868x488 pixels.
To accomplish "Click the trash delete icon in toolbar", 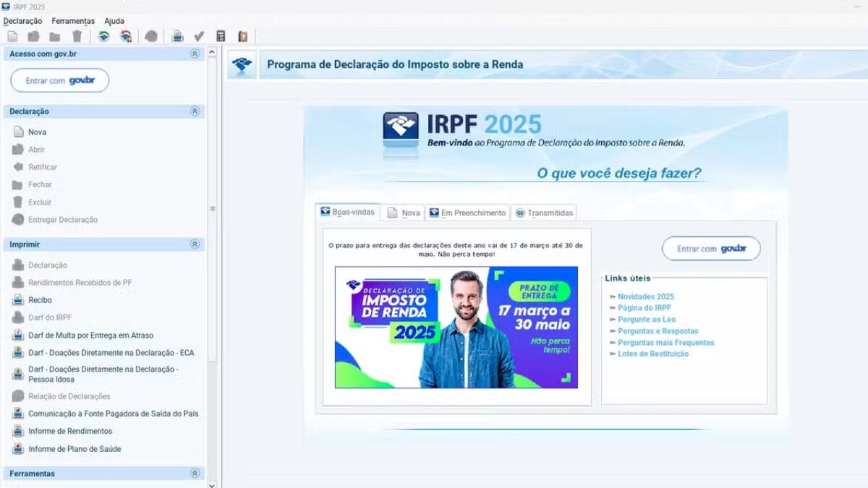I will (x=77, y=36).
